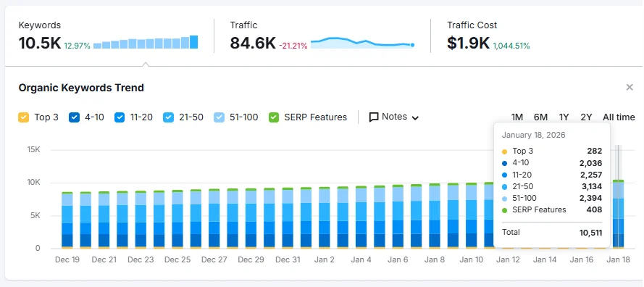Disable the 21-50 positions checkbox
This screenshot has width=644, height=287.
point(168,117)
